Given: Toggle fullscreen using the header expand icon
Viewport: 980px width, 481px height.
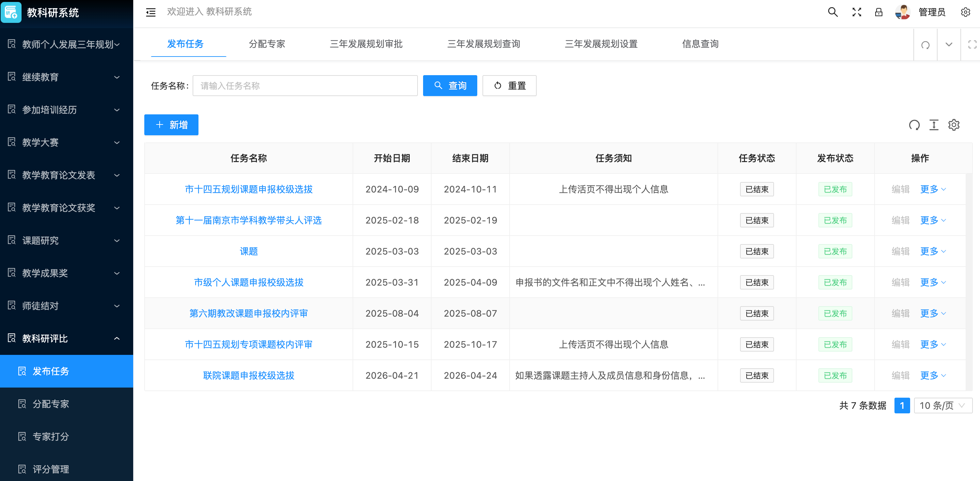Looking at the screenshot, I should [x=856, y=12].
